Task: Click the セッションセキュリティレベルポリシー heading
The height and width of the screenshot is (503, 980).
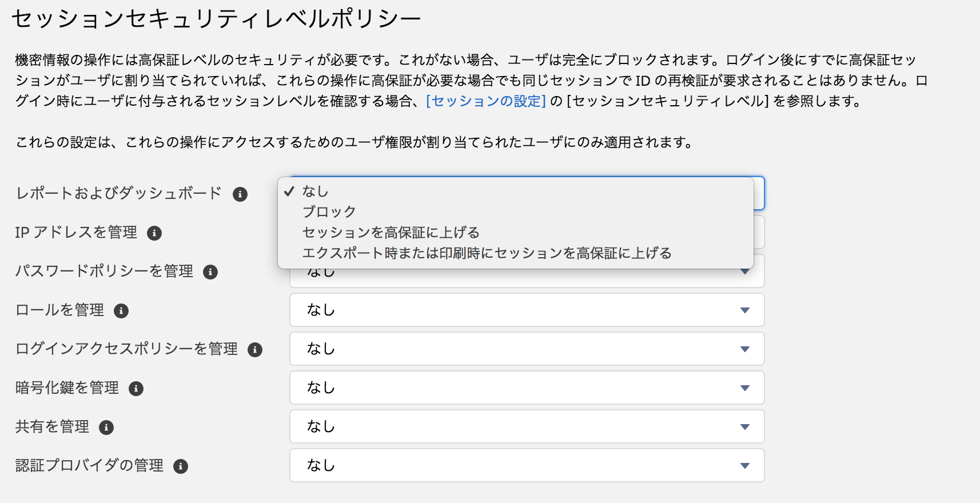Action: pyautogui.click(x=216, y=19)
